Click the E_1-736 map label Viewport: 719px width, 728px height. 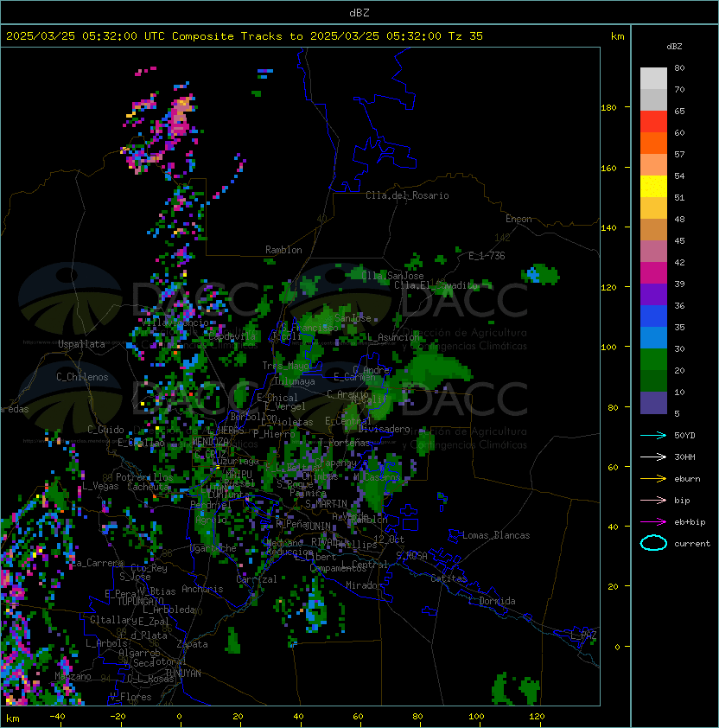[487, 256]
